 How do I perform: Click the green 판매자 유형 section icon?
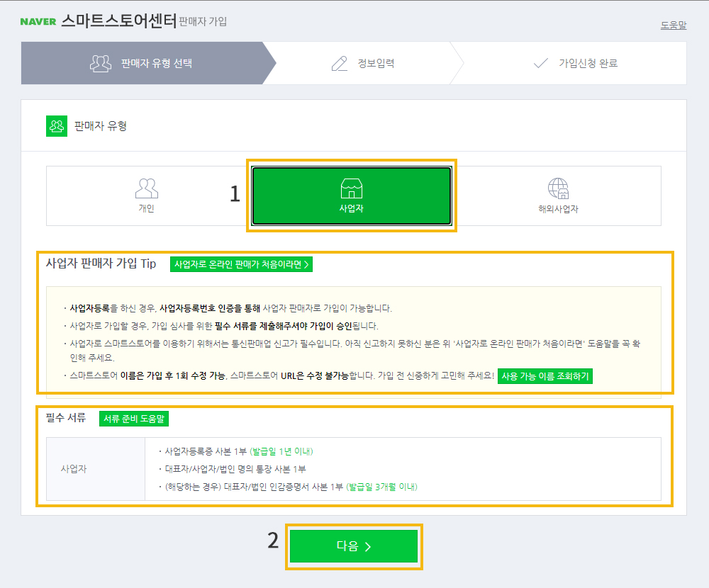click(x=57, y=126)
